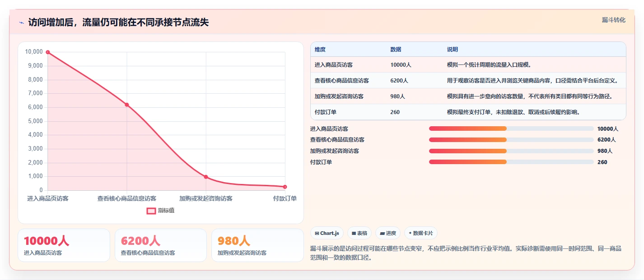Click the progress bar for 查看核心商品信息访客
Viewport: 644px width, 280px height.
coord(511,140)
